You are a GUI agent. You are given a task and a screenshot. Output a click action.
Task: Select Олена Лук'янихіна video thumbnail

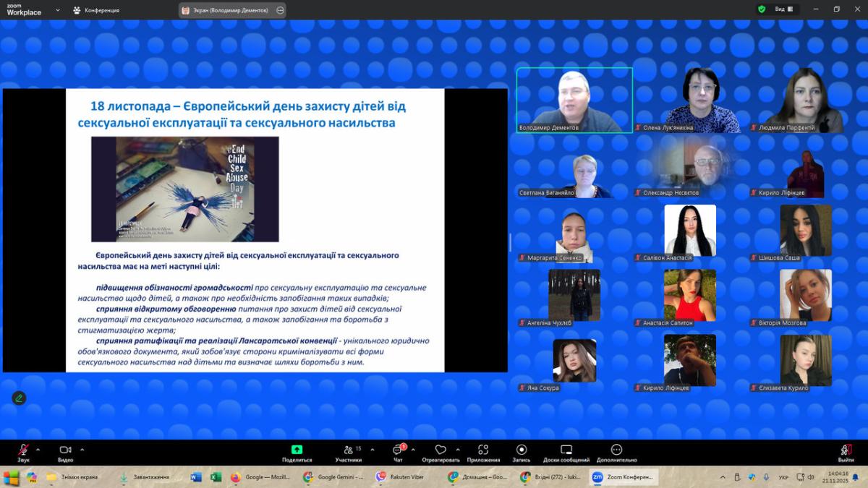pyautogui.click(x=690, y=100)
